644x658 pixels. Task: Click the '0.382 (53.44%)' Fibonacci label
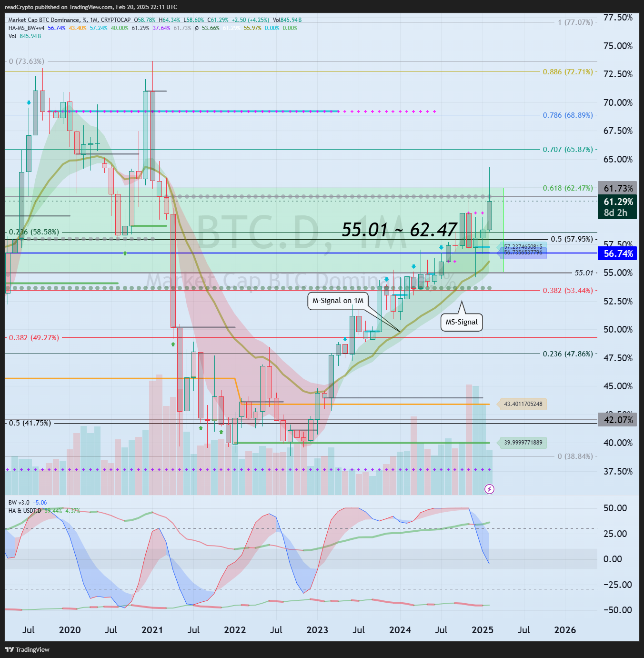568,291
